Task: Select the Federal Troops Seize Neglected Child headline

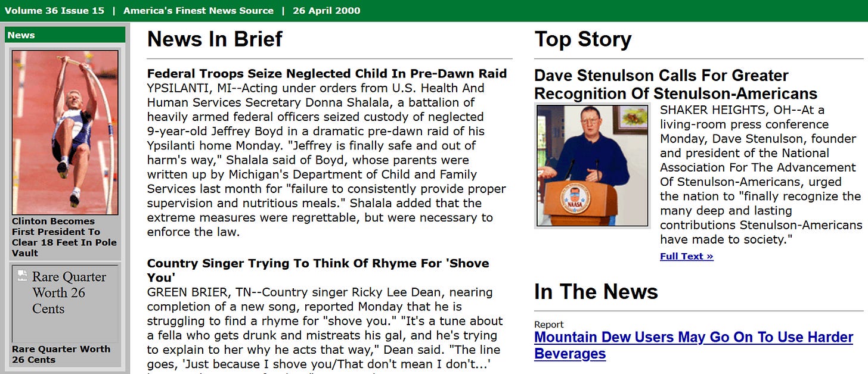Action: [327, 74]
